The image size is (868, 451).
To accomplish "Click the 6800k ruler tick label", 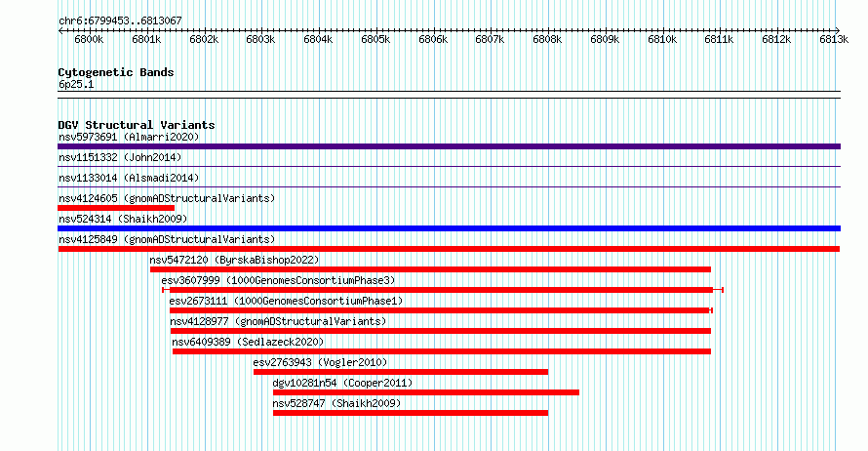I will [x=89, y=39].
